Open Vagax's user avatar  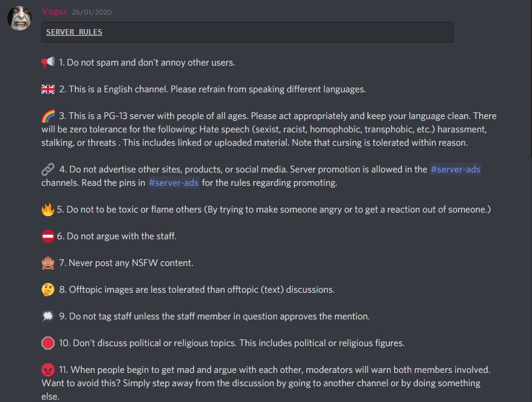(x=19, y=18)
